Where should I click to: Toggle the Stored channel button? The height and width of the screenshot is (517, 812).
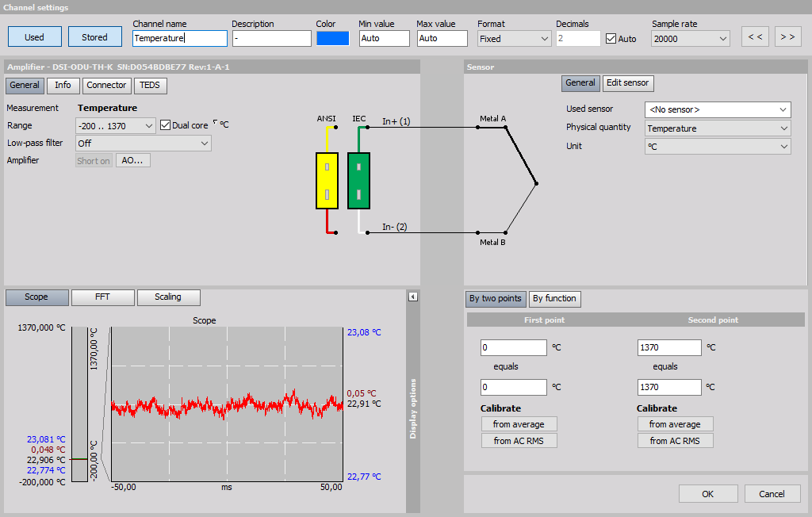[x=95, y=37]
